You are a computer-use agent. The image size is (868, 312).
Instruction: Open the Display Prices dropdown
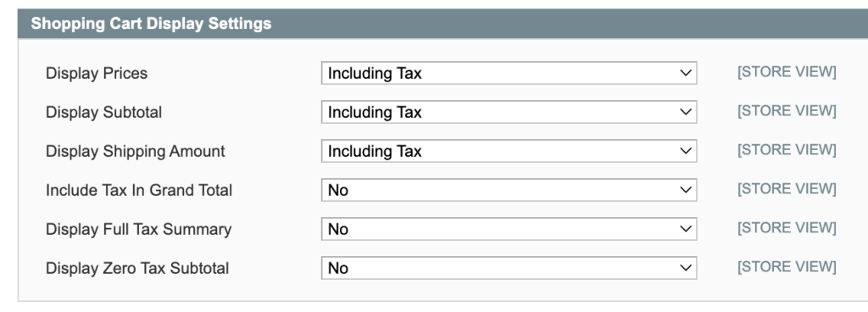tap(509, 73)
